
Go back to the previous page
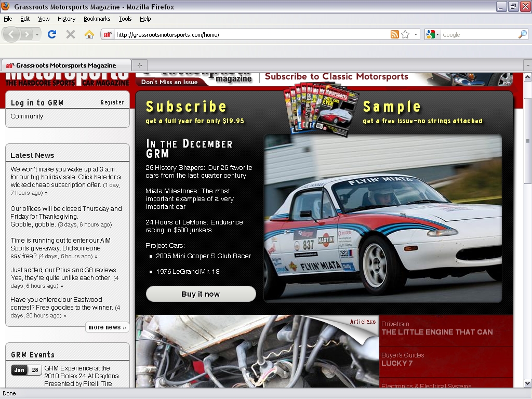(11, 34)
